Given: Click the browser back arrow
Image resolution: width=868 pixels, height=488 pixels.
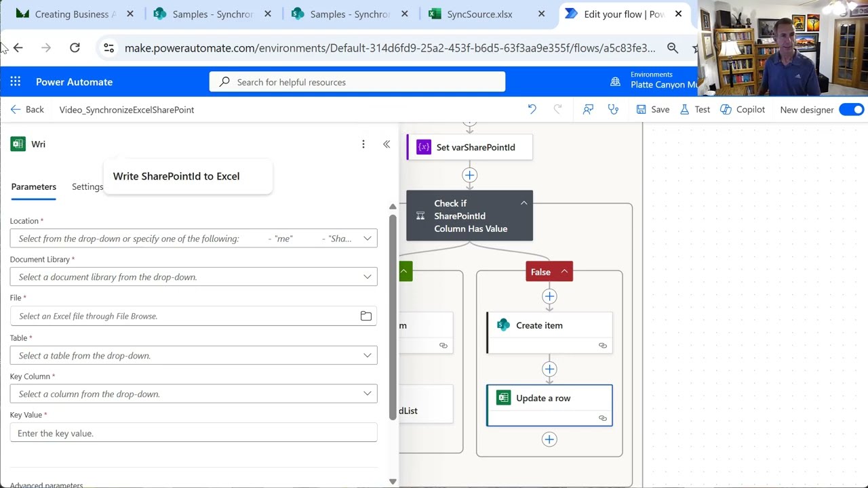Looking at the screenshot, I should click(x=18, y=47).
